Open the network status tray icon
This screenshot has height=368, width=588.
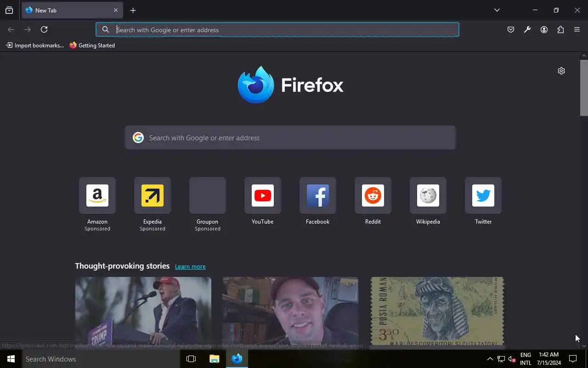click(x=501, y=359)
